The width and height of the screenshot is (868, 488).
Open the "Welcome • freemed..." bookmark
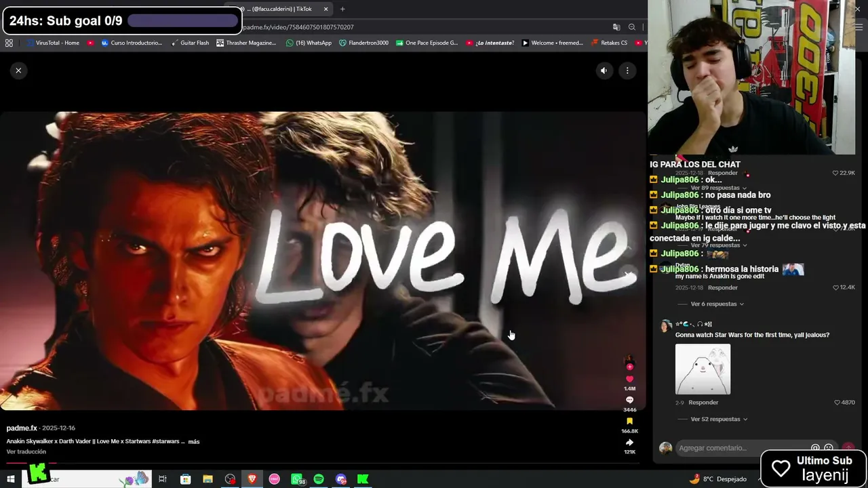[552, 43]
